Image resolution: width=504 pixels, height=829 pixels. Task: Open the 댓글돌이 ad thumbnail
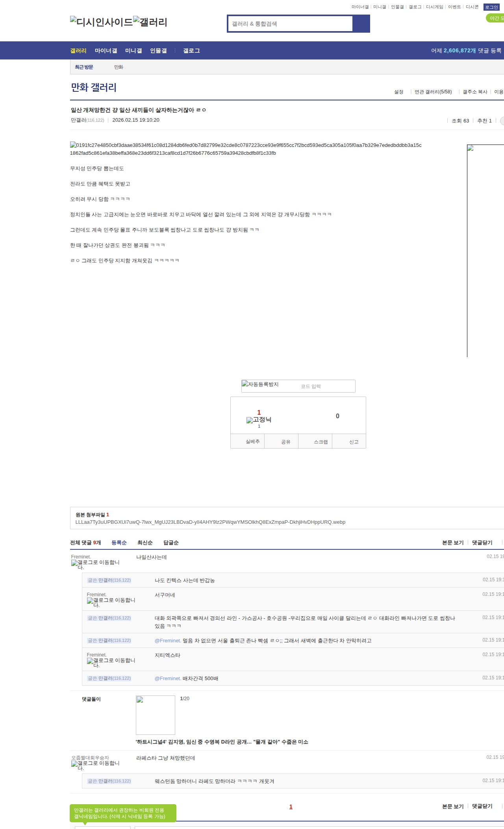point(156,715)
